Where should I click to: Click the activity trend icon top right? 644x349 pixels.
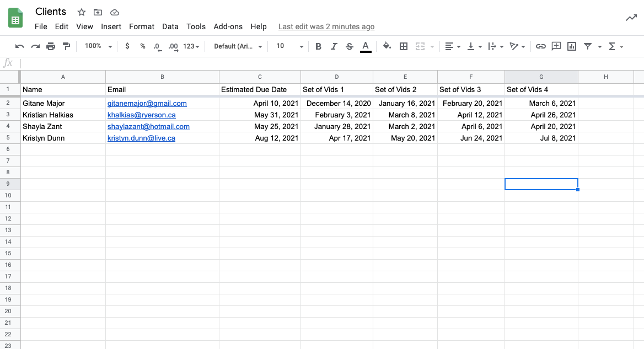click(x=631, y=18)
